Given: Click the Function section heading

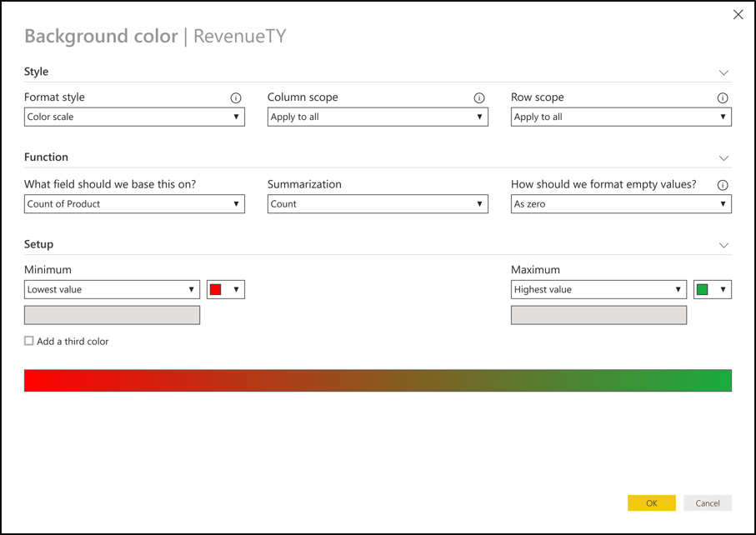Looking at the screenshot, I should tap(47, 157).
